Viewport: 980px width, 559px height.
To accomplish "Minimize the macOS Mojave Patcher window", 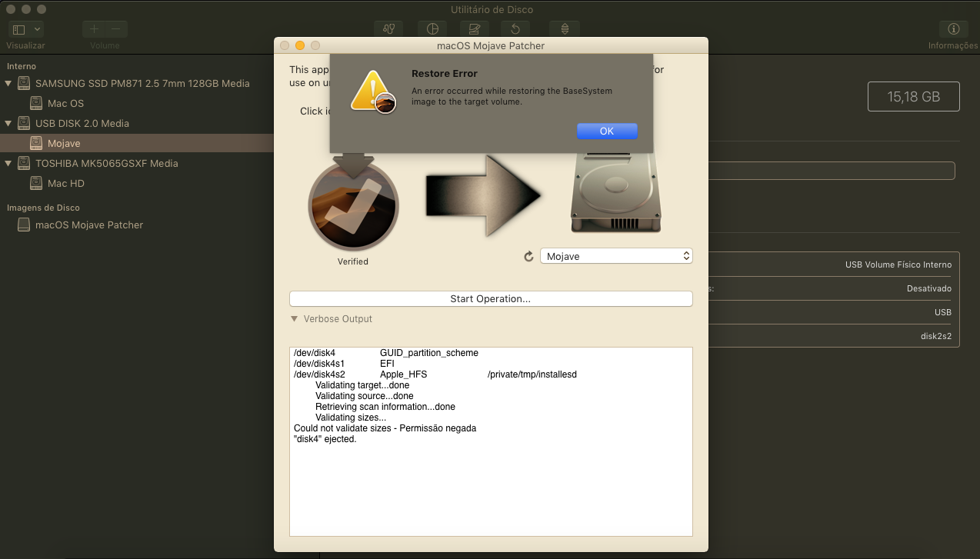I will coord(300,46).
